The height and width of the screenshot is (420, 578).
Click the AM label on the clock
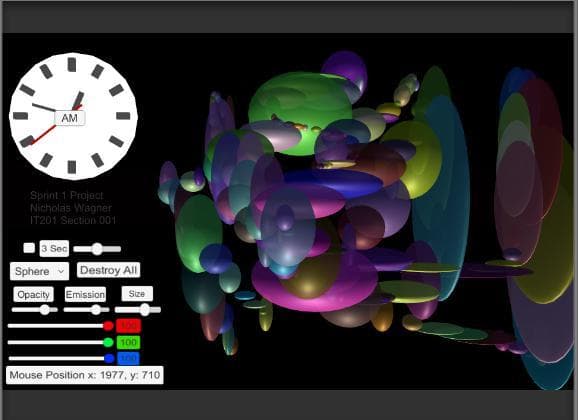point(70,118)
